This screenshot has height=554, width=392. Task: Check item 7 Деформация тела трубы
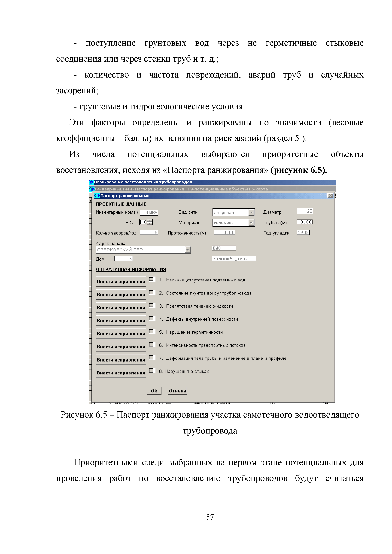coord(151,357)
